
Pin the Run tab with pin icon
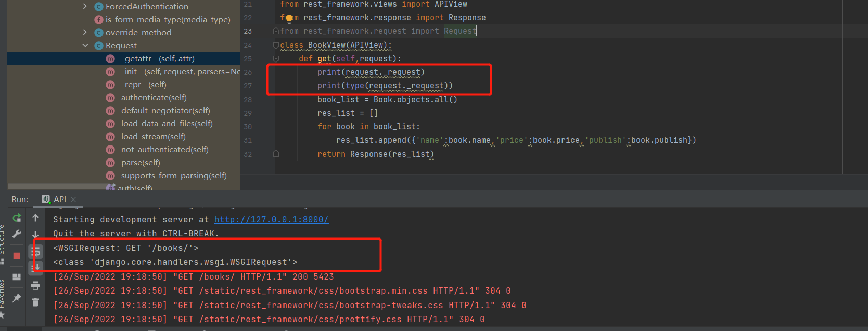[17, 298]
